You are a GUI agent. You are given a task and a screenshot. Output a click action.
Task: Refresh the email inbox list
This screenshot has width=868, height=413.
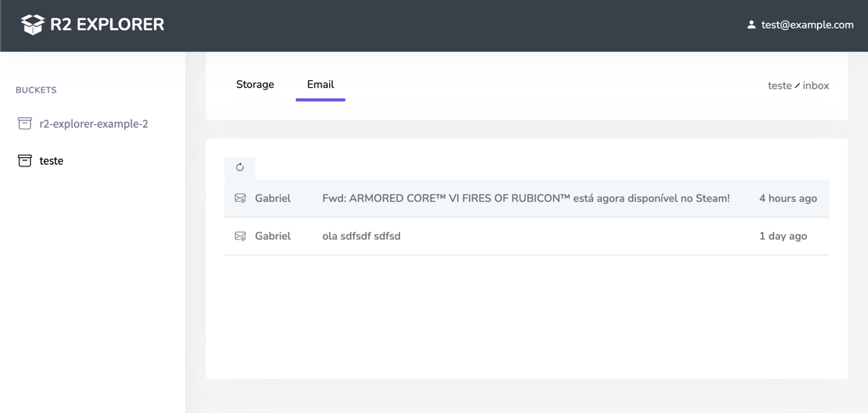click(x=240, y=167)
